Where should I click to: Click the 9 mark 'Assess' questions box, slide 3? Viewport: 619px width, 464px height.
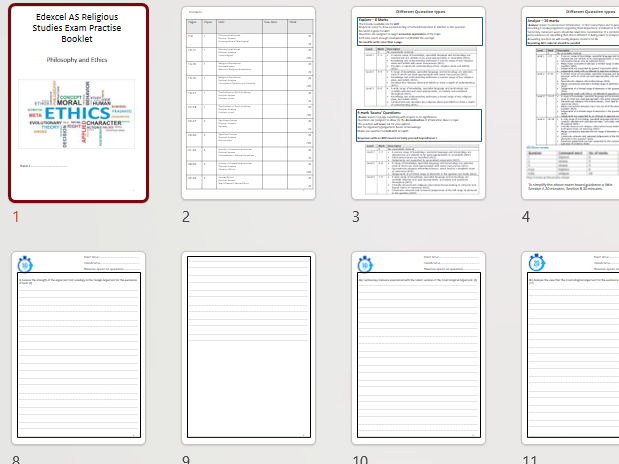tap(419, 126)
